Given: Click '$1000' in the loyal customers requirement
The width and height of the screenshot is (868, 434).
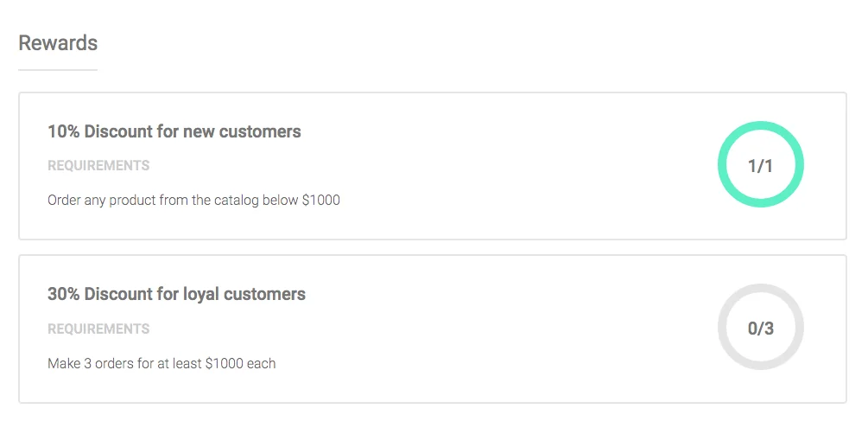Looking at the screenshot, I should [224, 364].
